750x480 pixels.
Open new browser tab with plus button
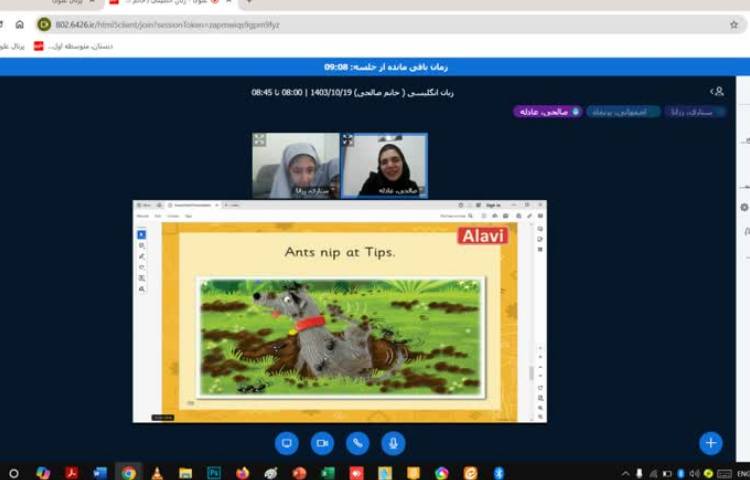(249, 2)
